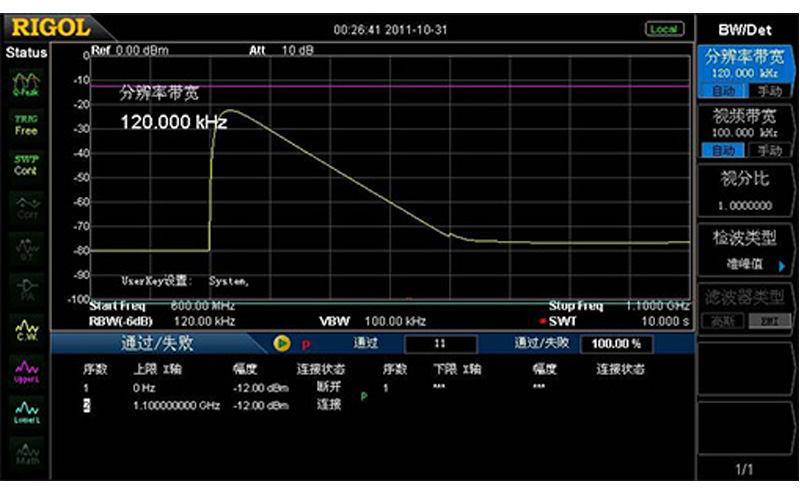Click the C.W. trace icon
The height and width of the screenshot is (500, 800).
pos(25,329)
